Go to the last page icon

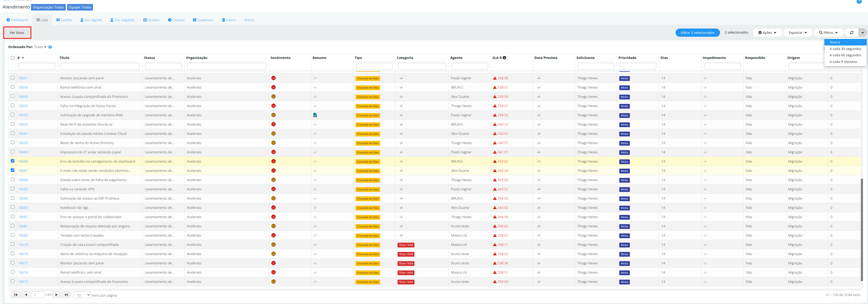(x=66, y=295)
